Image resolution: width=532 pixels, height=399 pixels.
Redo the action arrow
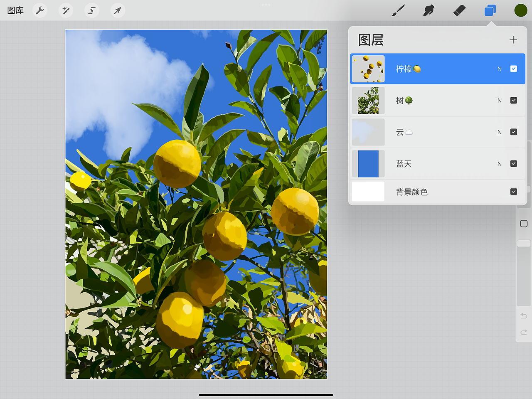(524, 332)
